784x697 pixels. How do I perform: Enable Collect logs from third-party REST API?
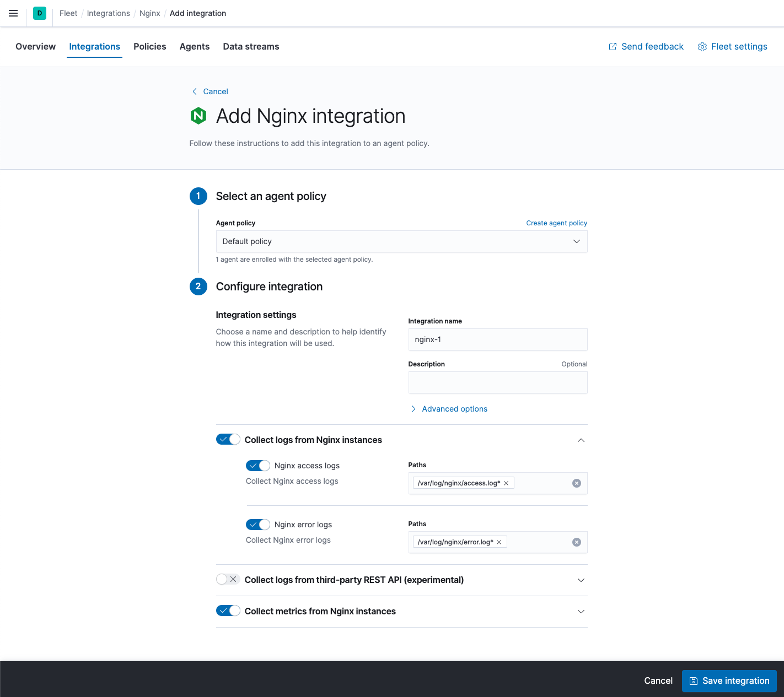[x=227, y=579]
